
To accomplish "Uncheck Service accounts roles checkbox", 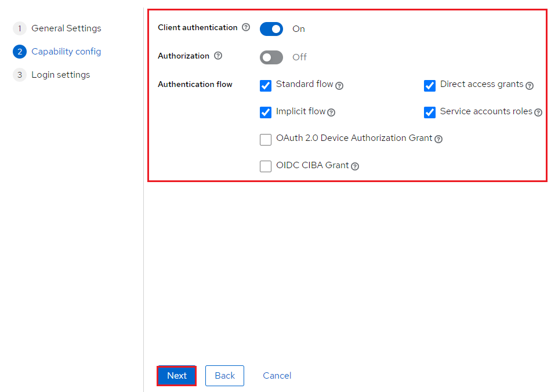I will click(x=430, y=112).
